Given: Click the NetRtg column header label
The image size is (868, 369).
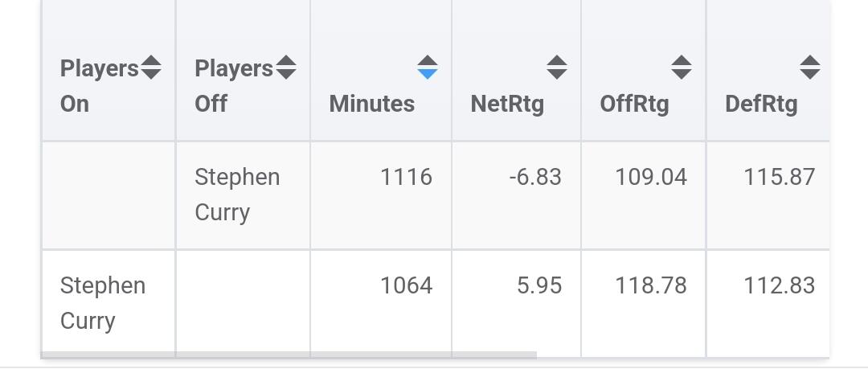Looking at the screenshot, I should [507, 104].
